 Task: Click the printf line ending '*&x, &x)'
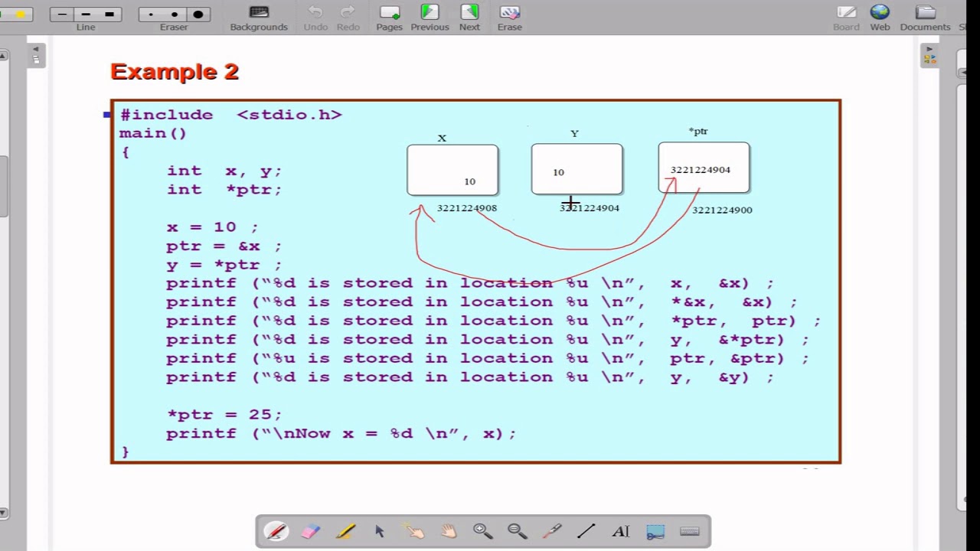(482, 302)
